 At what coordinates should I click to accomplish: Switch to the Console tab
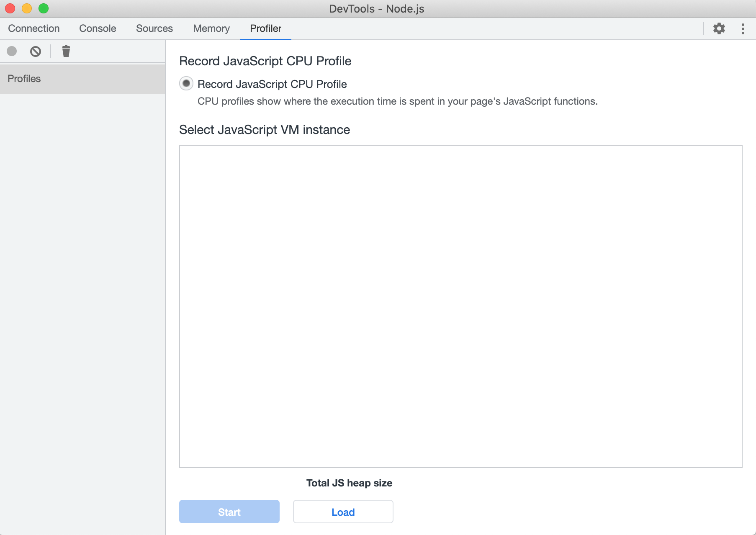pos(98,28)
